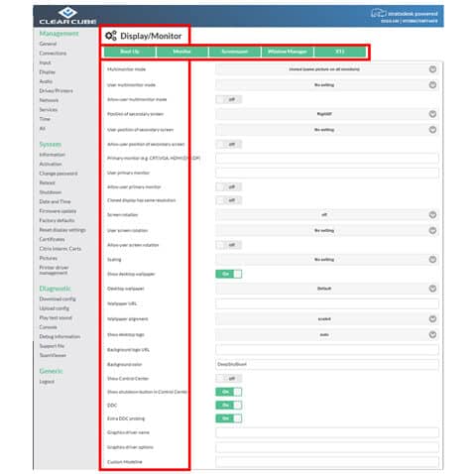Turn off the DDC switch
This screenshot has width=476, height=474.
228,406
